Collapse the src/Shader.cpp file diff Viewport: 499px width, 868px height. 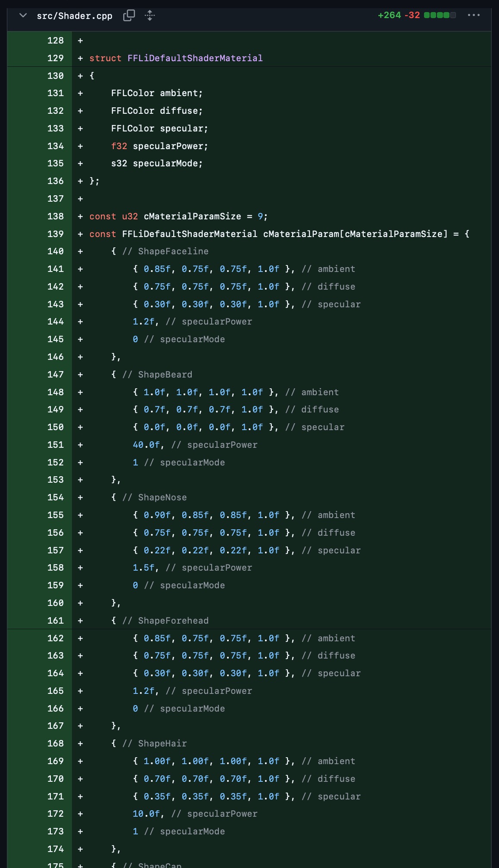point(23,16)
